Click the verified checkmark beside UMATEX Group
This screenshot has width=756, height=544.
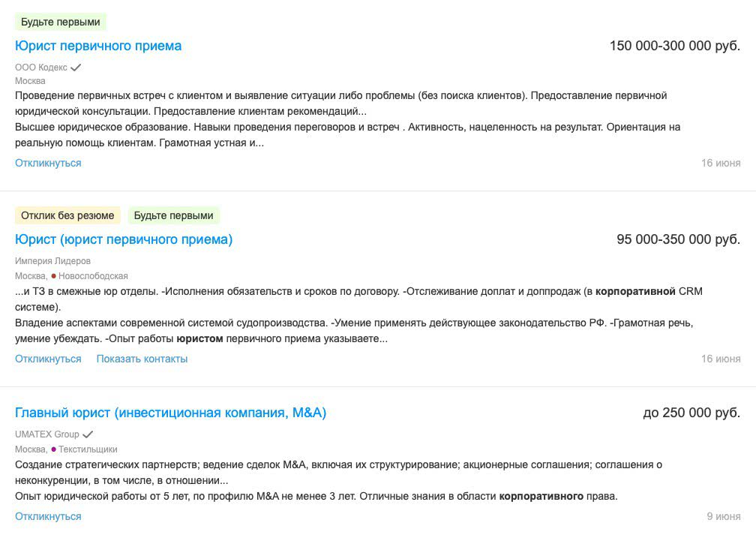88,434
